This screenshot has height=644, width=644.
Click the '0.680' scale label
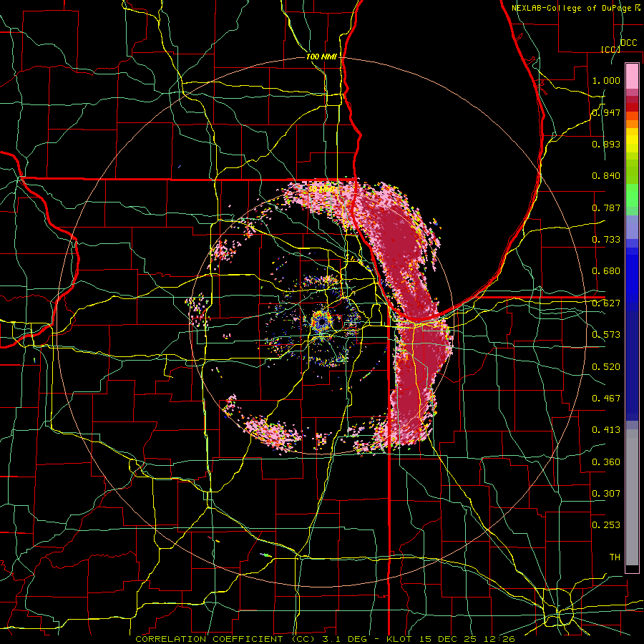pyautogui.click(x=606, y=271)
